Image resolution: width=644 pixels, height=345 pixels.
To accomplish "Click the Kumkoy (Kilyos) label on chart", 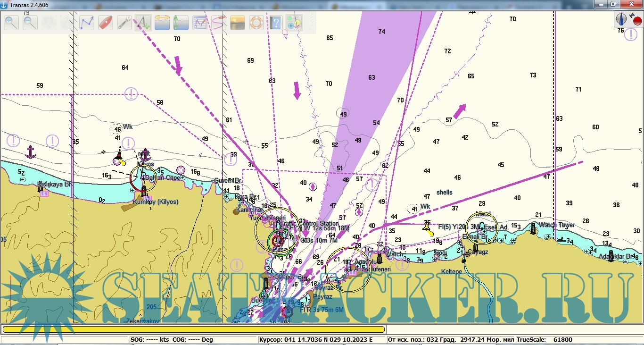I will pos(155,202).
